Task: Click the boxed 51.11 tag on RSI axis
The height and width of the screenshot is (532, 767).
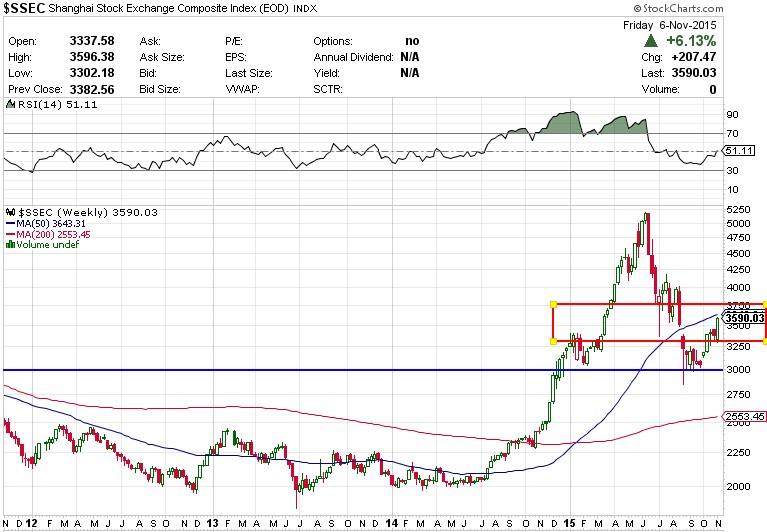Action: point(739,151)
